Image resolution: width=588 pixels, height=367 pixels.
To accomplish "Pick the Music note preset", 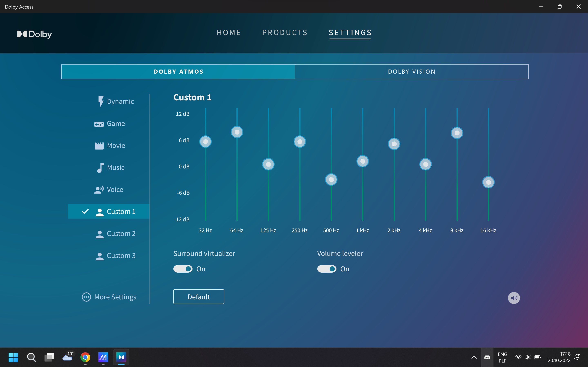I will [100, 167].
